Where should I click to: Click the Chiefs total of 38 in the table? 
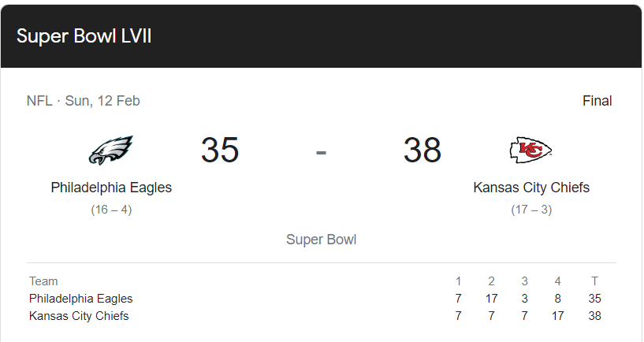594,316
